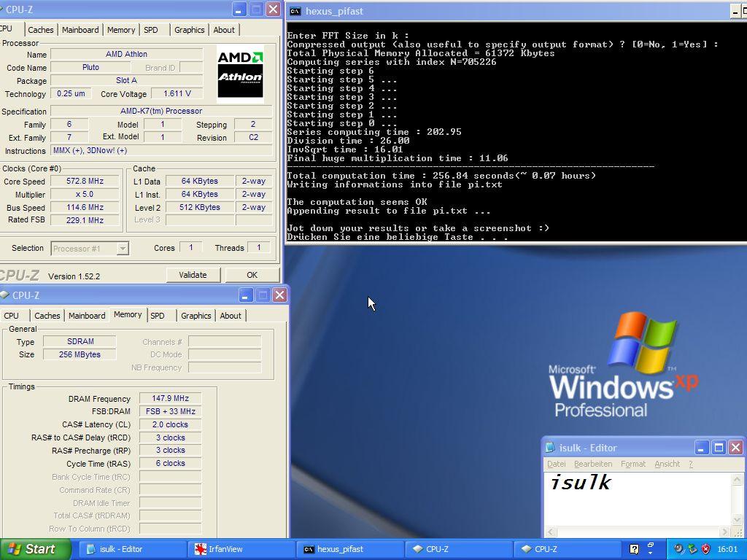This screenshot has width=747, height=560.
Task: Click the IrfanView red icon in taskbar
Action: point(200,549)
